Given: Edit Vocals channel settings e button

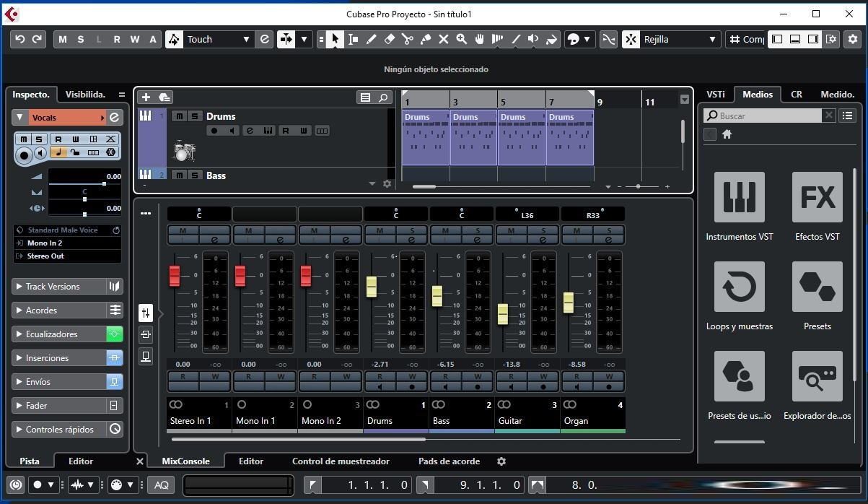Looking at the screenshot, I should point(114,118).
